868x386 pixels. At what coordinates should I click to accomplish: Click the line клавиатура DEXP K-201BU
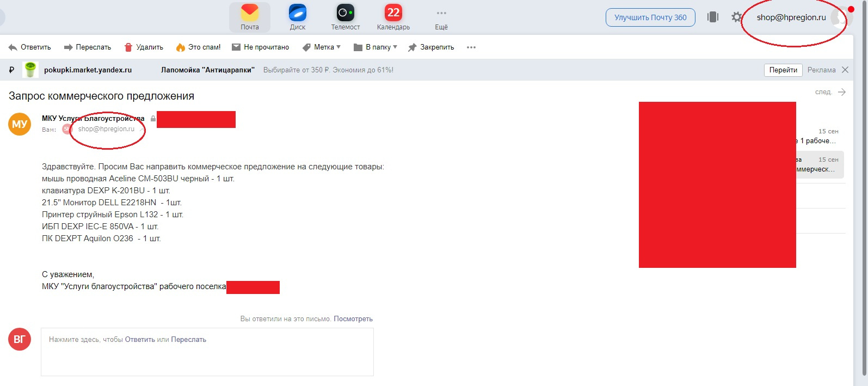coord(106,191)
